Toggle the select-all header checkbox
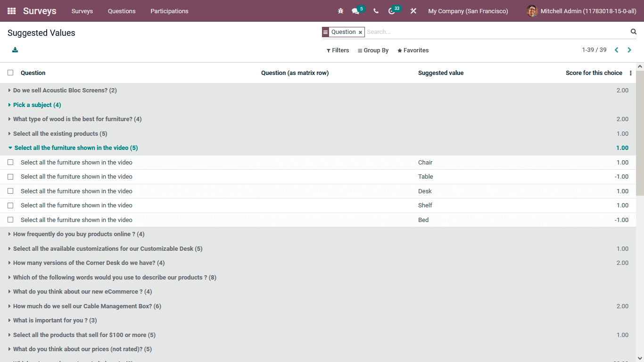644x362 pixels. [10, 73]
